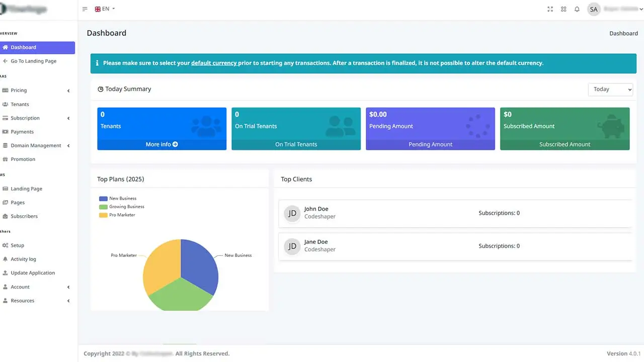Open the apps grid icon in header
The image size is (644, 362).
[563, 9]
